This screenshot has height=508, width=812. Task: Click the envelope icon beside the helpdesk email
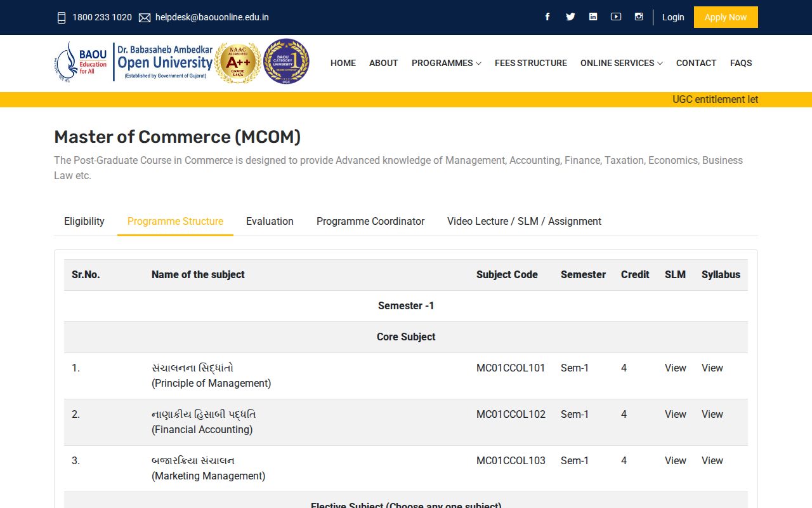(x=145, y=18)
